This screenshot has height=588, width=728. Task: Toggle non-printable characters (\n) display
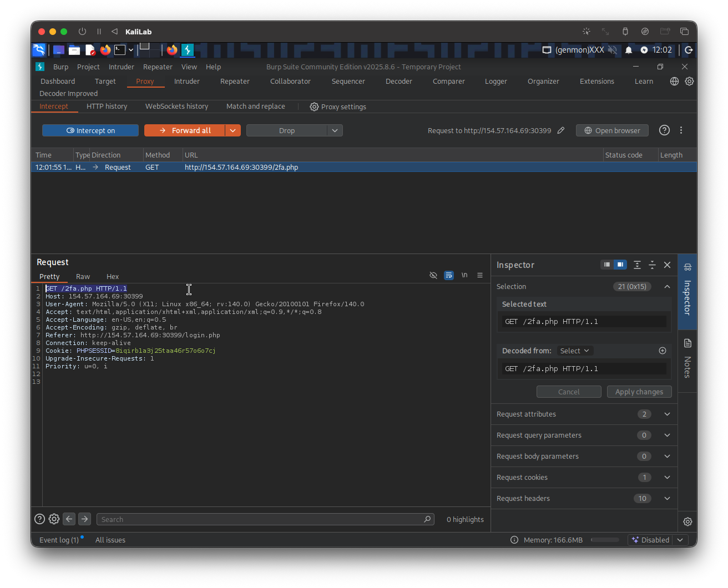click(x=464, y=275)
